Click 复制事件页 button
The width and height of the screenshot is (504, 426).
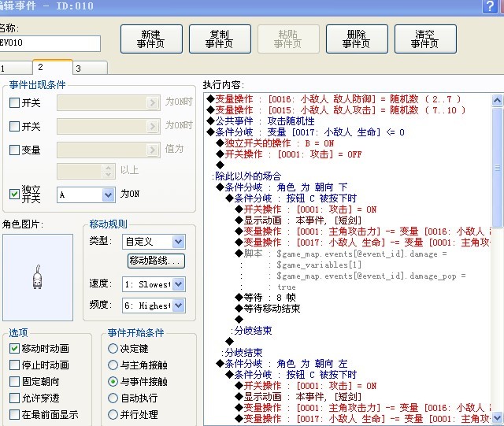point(220,39)
